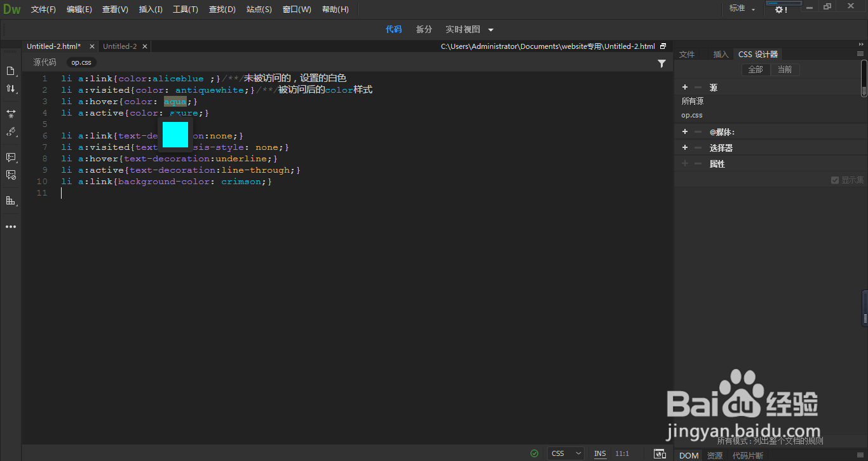This screenshot has height=461, width=868.
Task: Click the aqua color preview swatch
Action: pyautogui.click(x=175, y=135)
